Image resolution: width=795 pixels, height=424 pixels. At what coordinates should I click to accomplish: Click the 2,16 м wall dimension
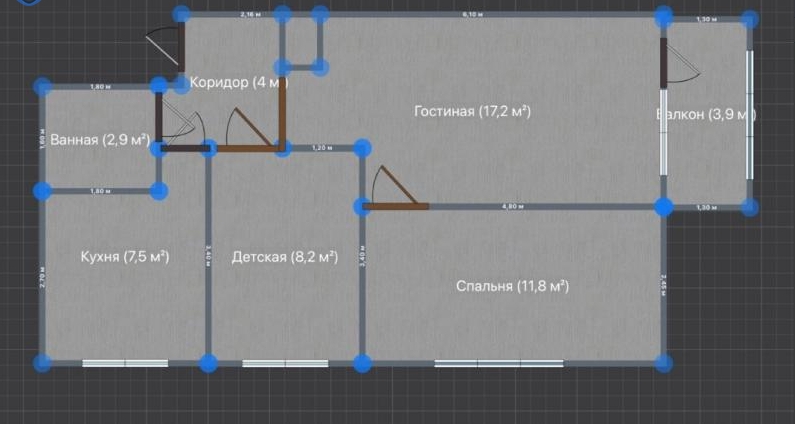point(250,15)
